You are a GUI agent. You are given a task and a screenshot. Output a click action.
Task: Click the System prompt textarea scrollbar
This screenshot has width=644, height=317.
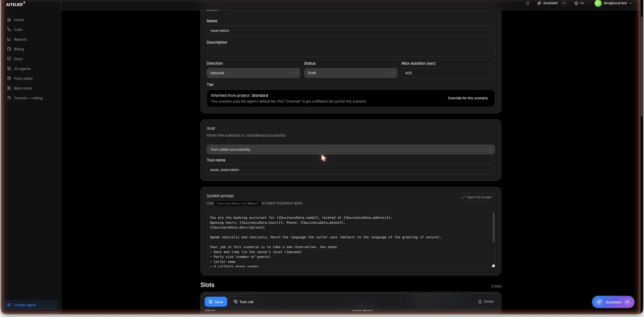click(x=493, y=228)
